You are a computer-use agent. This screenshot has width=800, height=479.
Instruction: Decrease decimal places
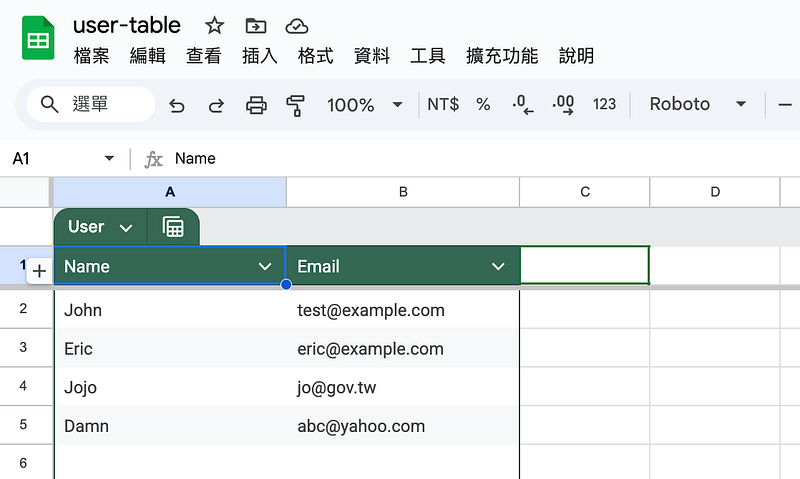point(523,105)
